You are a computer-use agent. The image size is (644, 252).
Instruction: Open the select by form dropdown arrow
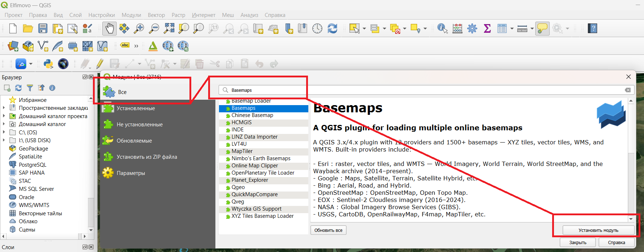(x=384, y=28)
